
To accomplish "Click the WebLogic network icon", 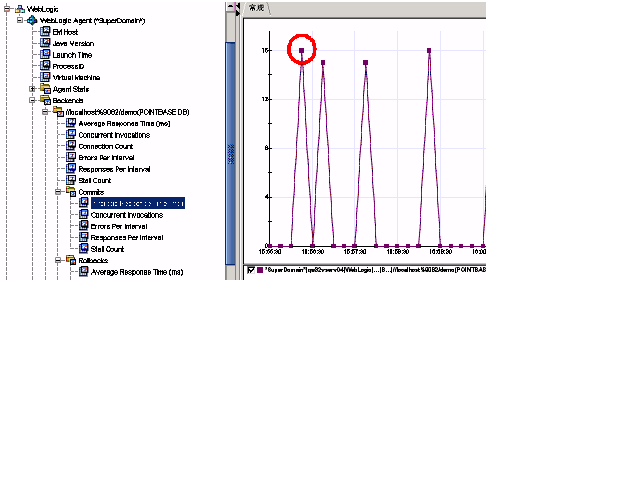I will (x=20, y=9).
